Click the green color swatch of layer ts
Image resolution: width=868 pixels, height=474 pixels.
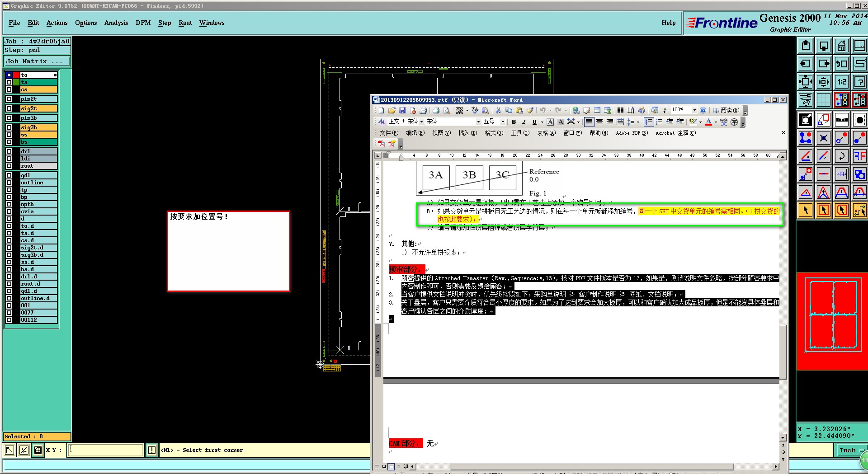[x=16, y=82]
